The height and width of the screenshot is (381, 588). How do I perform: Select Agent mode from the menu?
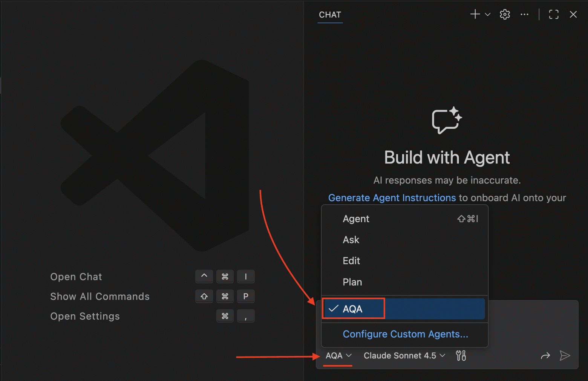356,219
